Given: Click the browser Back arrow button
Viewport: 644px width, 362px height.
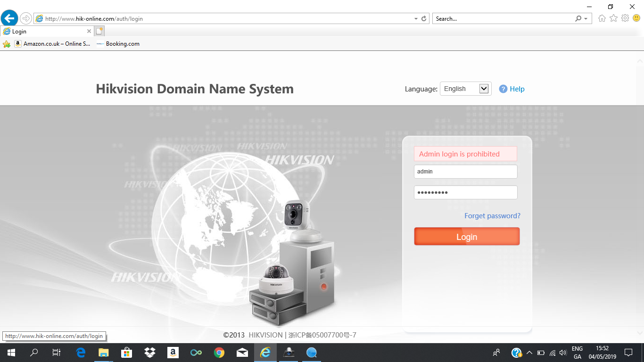Looking at the screenshot, I should (x=9, y=18).
